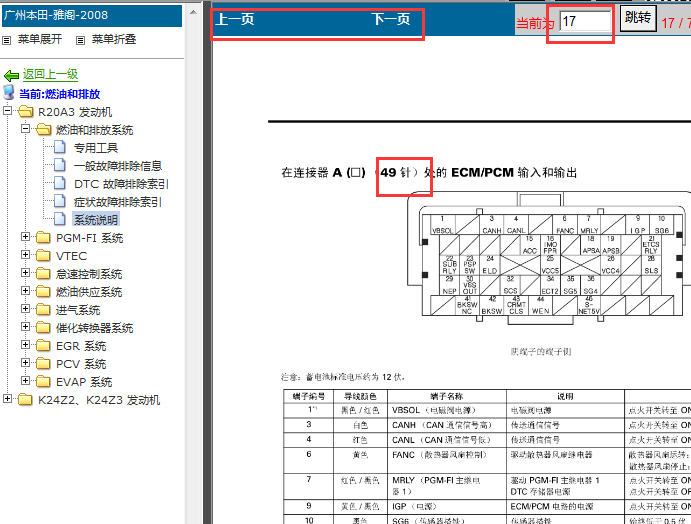Screen dimensions: 691x524
Task: Click the 上一页 previous page link
Action: tap(234, 19)
